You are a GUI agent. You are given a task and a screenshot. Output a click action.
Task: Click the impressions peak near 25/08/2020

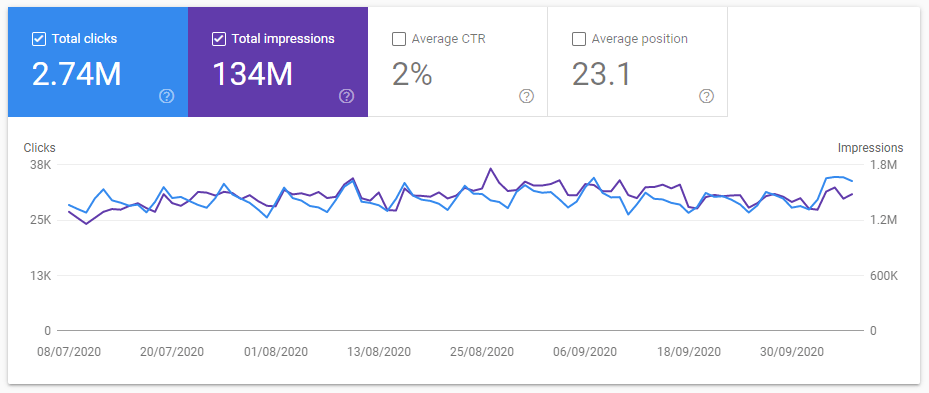490,169
